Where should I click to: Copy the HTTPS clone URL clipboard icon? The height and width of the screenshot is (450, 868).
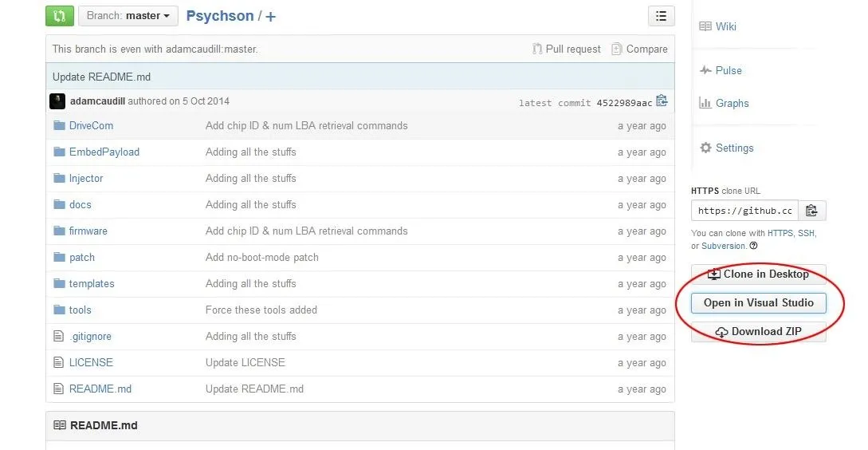811,211
